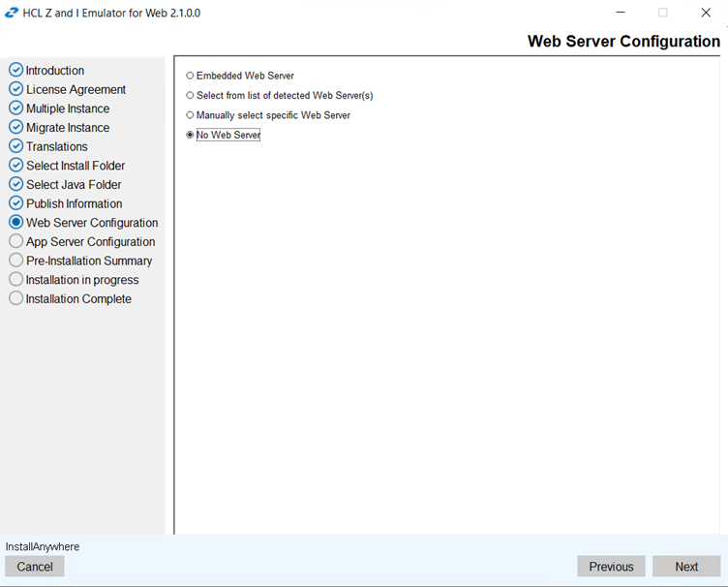Viewport: 728px width, 587px height.
Task: Click the Translations step checkmark icon
Action: click(x=15, y=146)
